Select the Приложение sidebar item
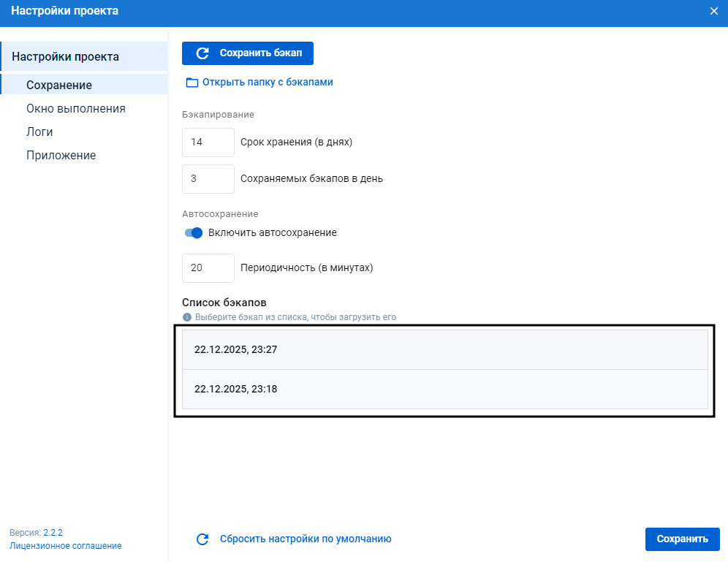This screenshot has width=728, height=562. coord(61,155)
